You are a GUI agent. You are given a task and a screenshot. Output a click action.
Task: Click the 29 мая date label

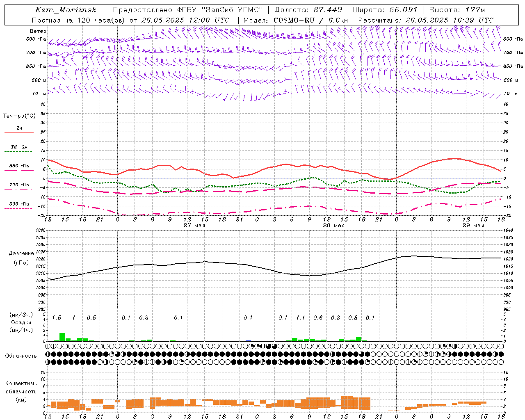tap(473, 226)
